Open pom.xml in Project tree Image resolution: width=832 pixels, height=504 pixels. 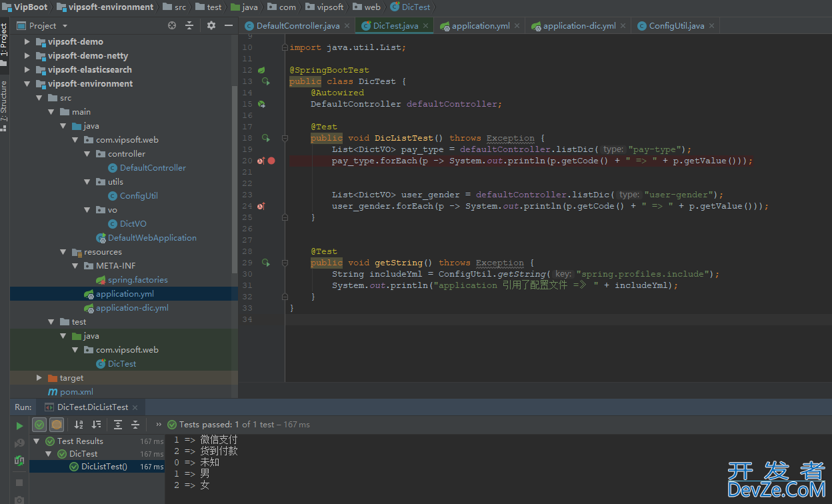(x=71, y=392)
